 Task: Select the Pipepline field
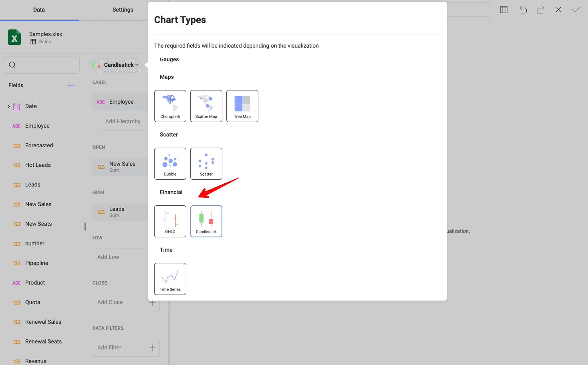point(36,263)
